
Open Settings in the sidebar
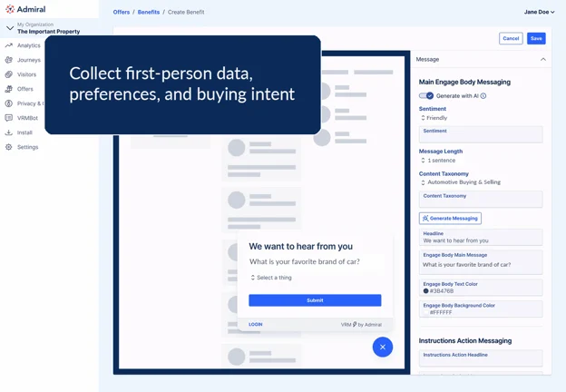pyautogui.click(x=27, y=147)
